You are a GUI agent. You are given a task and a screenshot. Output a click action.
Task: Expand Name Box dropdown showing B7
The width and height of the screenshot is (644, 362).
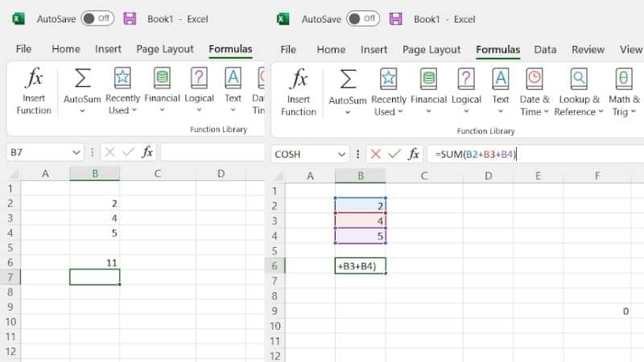pyautogui.click(x=76, y=152)
